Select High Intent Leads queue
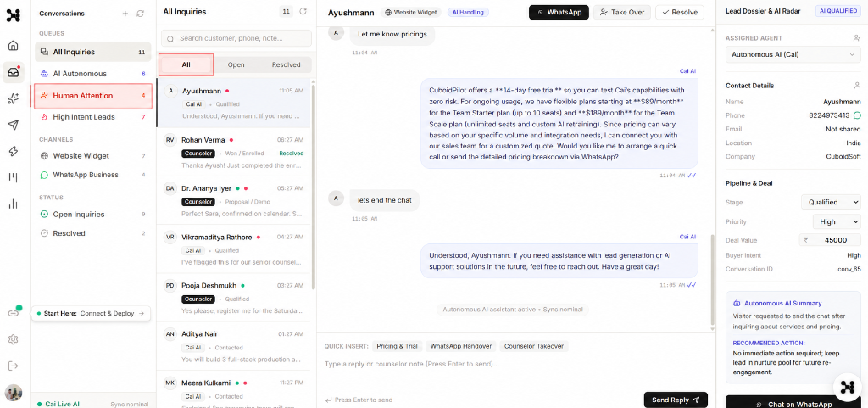The height and width of the screenshot is (408, 868). pyautogui.click(x=93, y=117)
